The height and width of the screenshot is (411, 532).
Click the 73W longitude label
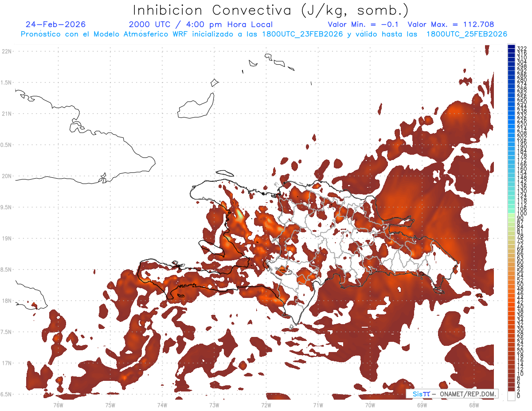click(214, 405)
